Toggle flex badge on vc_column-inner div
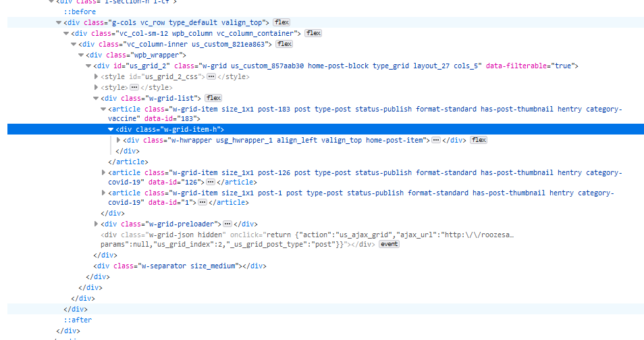The height and width of the screenshot is (340, 644). [x=284, y=44]
